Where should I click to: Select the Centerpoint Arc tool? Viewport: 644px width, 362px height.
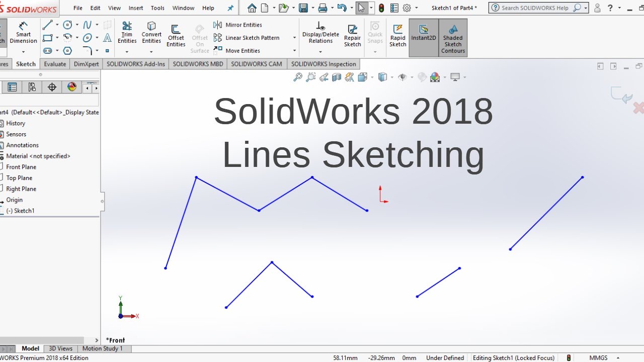click(67, 38)
